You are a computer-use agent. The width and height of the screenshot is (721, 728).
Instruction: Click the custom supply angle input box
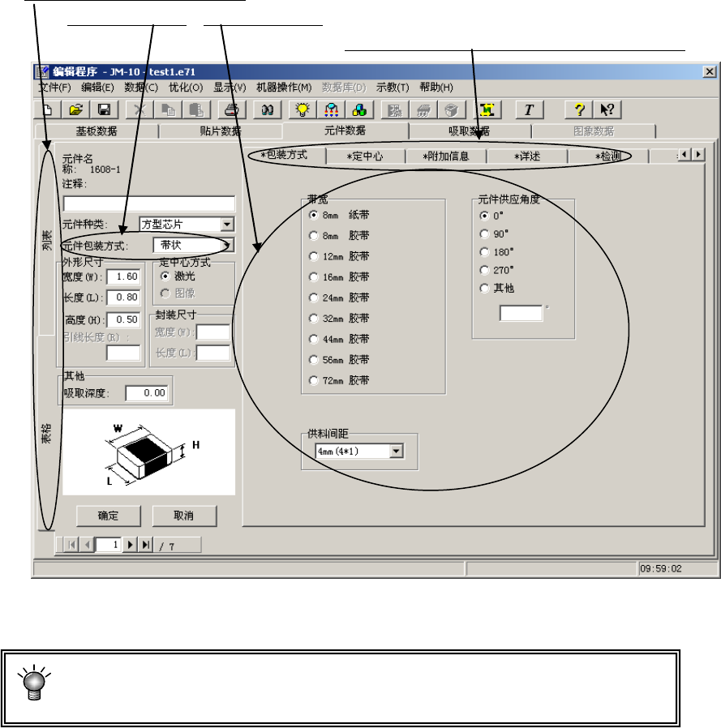521,313
